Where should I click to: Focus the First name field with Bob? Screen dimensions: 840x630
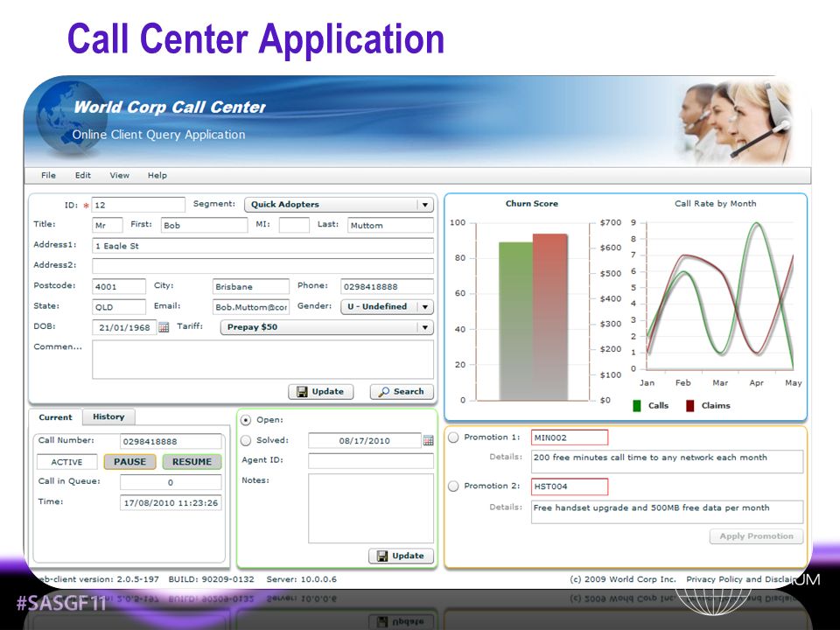(x=204, y=225)
